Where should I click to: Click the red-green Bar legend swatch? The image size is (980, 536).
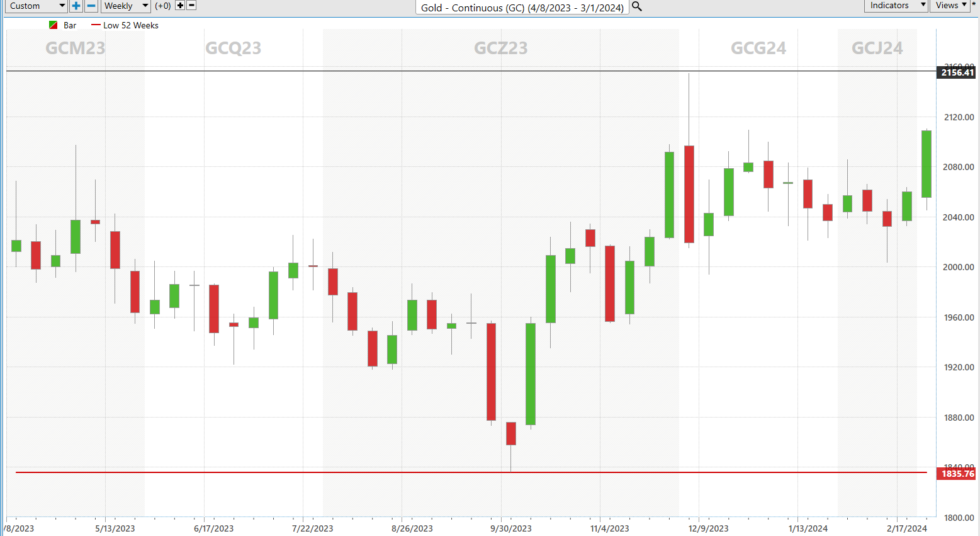click(x=54, y=25)
